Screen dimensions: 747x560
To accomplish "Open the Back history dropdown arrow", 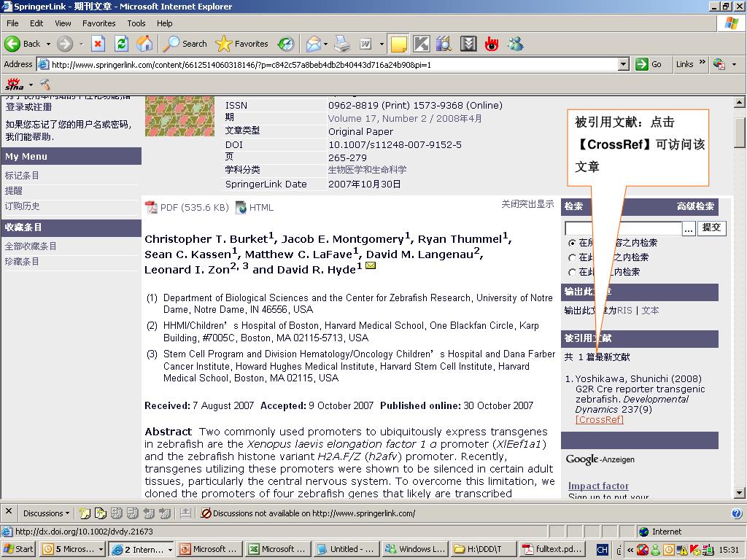I will (x=48, y=44).
